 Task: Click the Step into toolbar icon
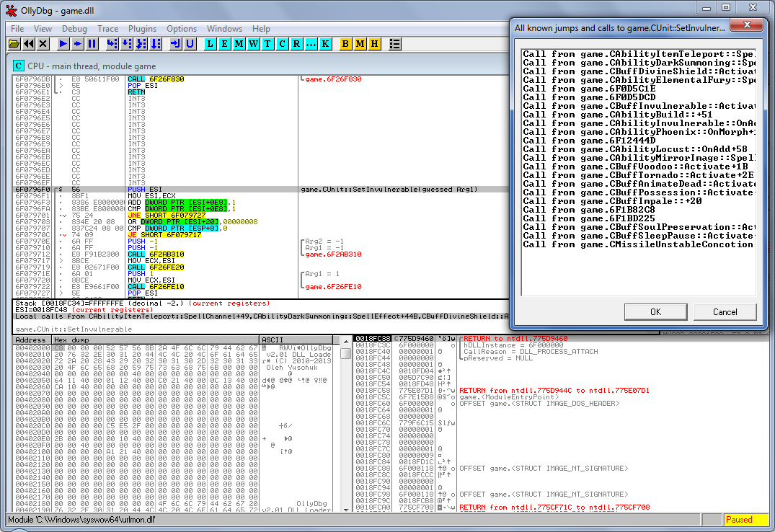pyautogui.click(x=112, y=44)
